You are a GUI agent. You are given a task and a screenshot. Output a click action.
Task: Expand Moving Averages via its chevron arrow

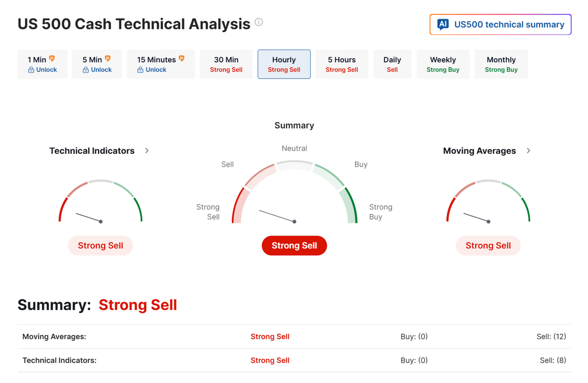coord(529,151)
